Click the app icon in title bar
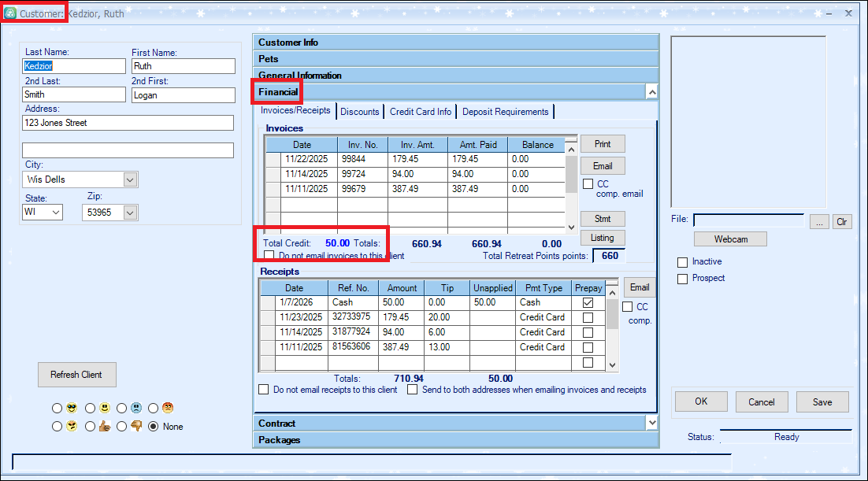The image size is (868, 481). (x=10, y=13)
